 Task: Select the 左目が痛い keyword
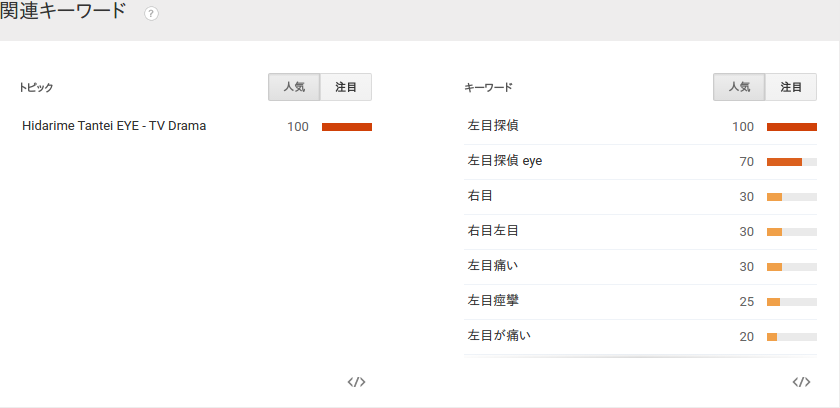pyautogui.click(x=499, y=336)
